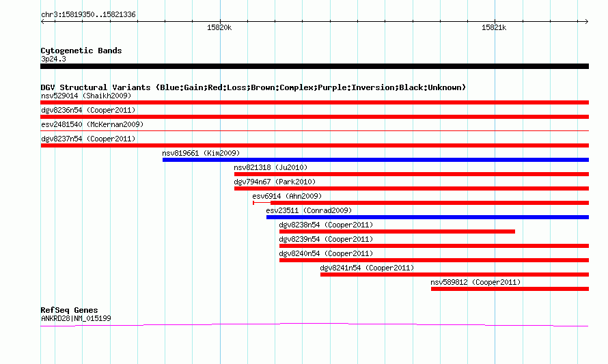
Task: Click the Cytogenetic Bands track title
Action: pyautogui.click(x=81, y=51)
